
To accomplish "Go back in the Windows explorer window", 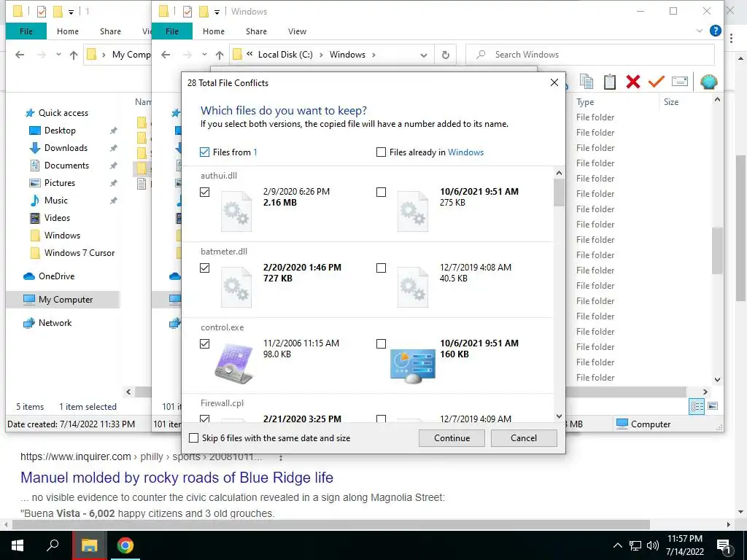I will point(166,55).
